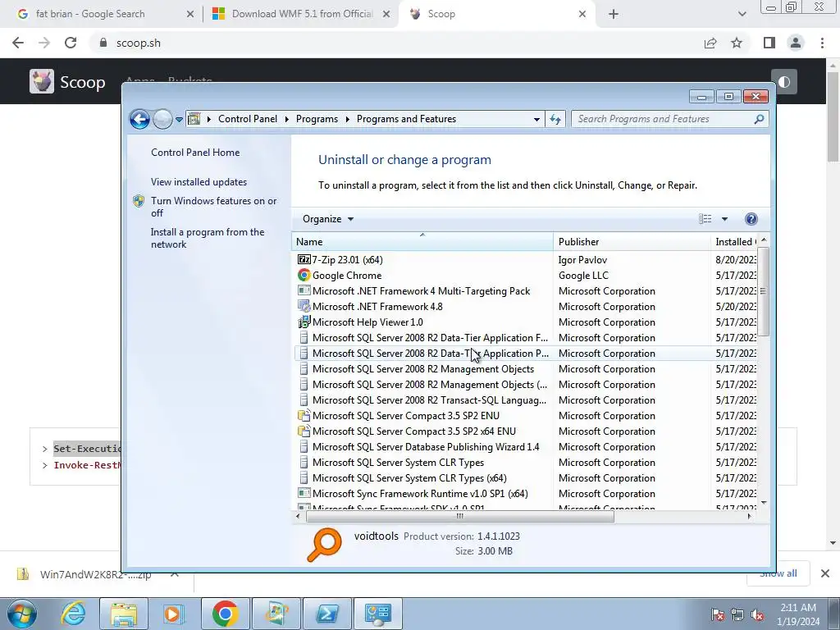Click Control Panel taskbar icon
840x630 pixels.
(377, 614)
